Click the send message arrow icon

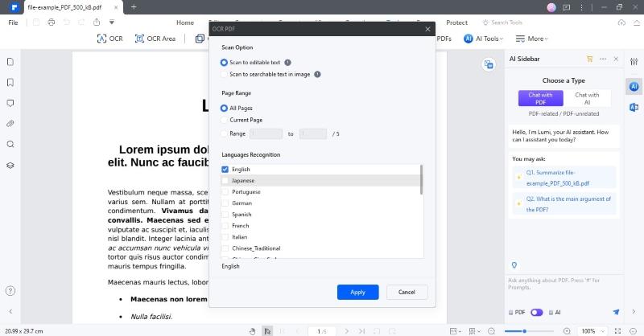(616, 312)
